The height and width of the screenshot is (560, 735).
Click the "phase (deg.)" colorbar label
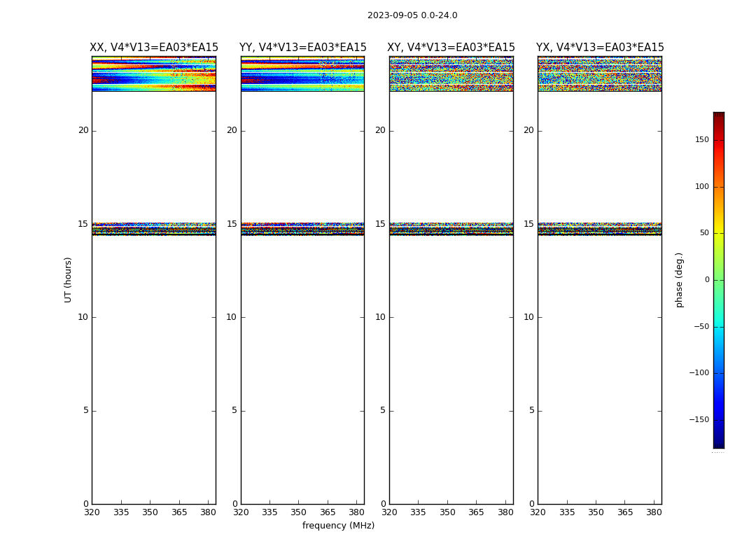click(x=679, y=280)
